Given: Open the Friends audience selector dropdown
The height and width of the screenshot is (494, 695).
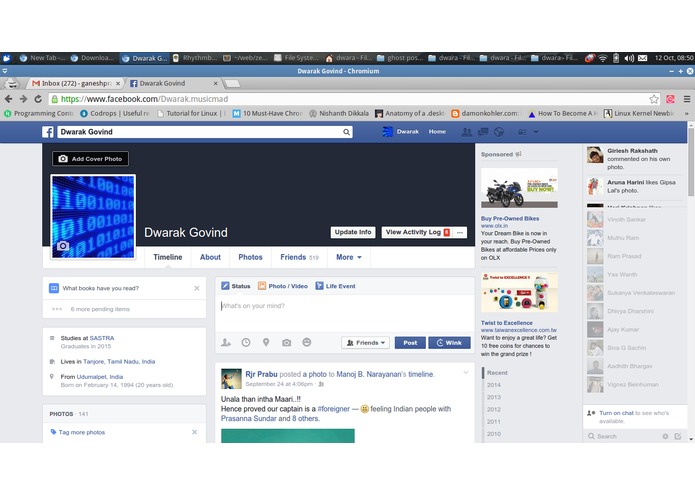Looking at the screenshot, I should tap(365, 343).
